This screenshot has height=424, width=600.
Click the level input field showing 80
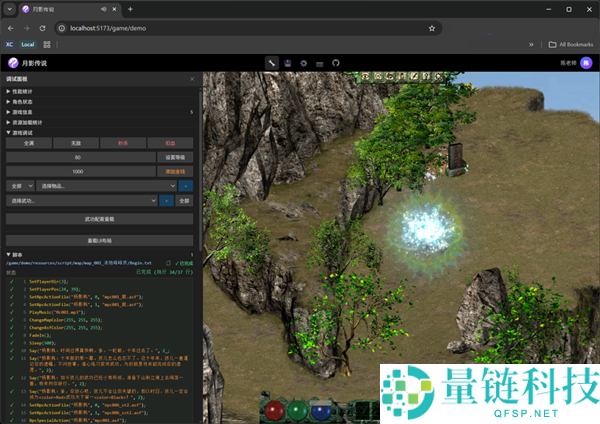point(77,157)
